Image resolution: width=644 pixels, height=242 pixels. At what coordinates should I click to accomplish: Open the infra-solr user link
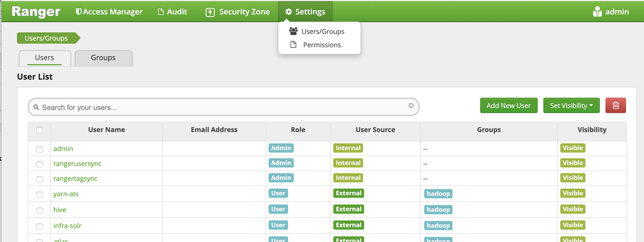point(67,226)
